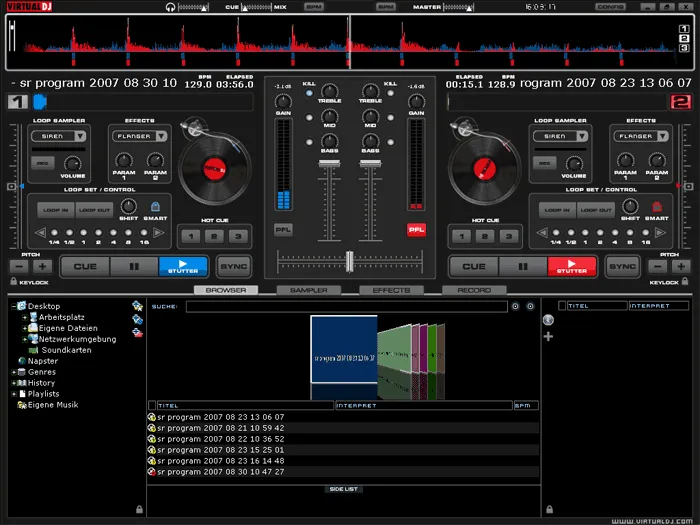The width and height of the screenshot is (700, 525).
Task: Toggle left channel treble Kill button
Action: [309, 93]
